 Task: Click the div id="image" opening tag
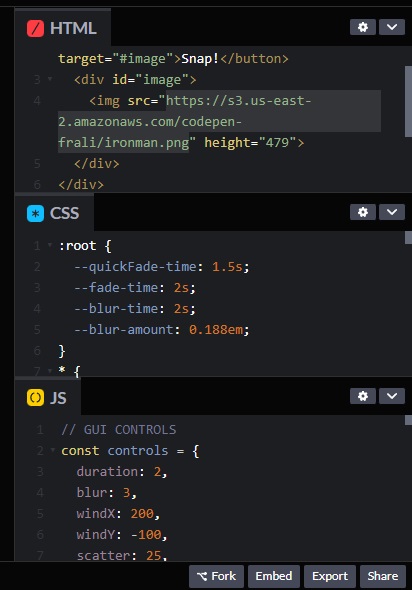point(135,80)
